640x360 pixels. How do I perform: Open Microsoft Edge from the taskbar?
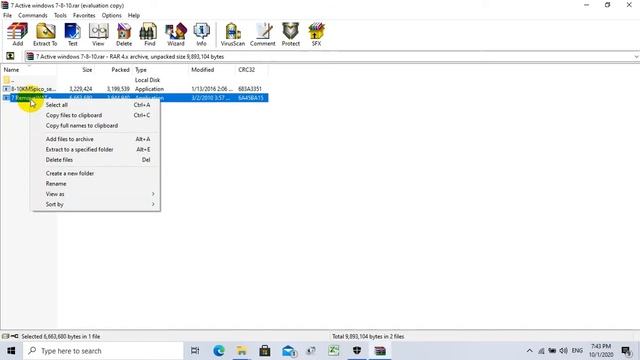click(x=219, y=351)
